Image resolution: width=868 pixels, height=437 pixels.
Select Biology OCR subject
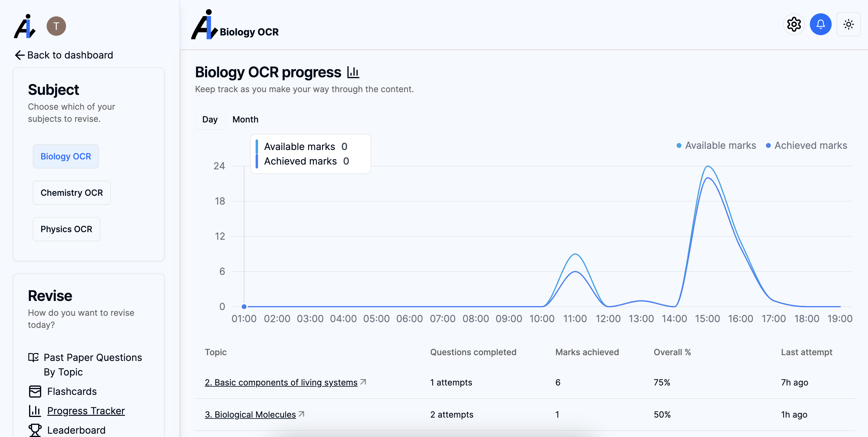coord(66,156)
